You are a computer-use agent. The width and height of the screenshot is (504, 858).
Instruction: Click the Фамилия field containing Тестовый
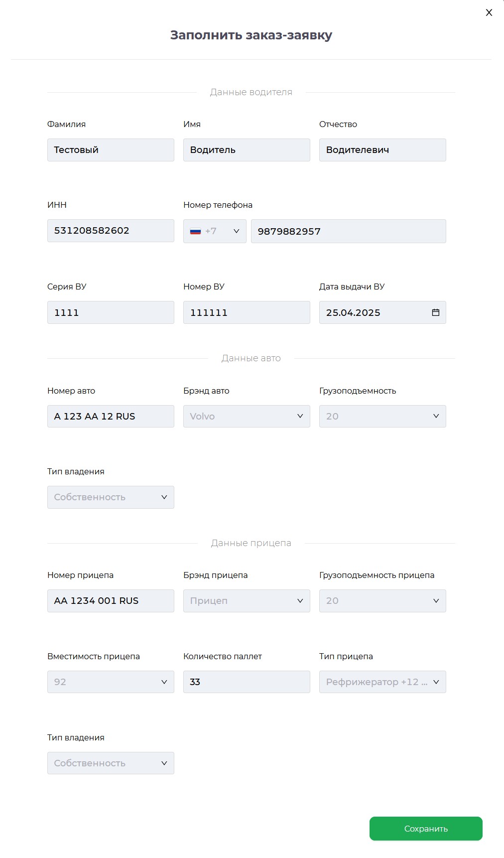pyautogui.click(x=111, y=150)
